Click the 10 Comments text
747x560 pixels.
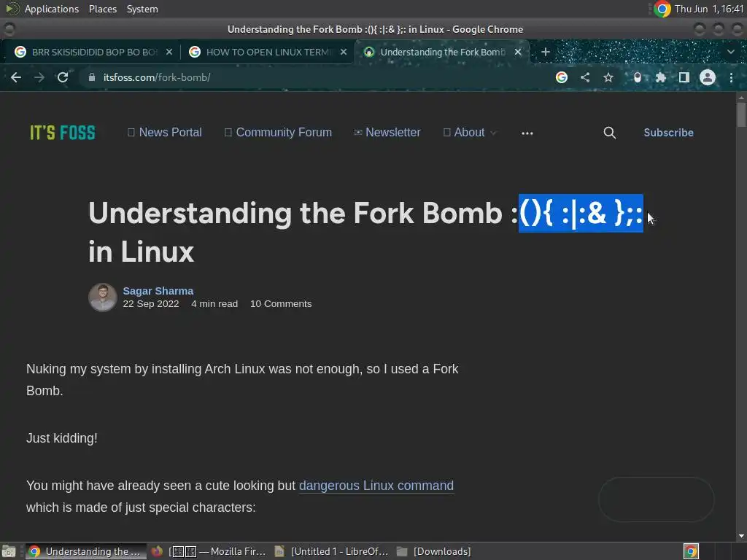click(281, 304)
